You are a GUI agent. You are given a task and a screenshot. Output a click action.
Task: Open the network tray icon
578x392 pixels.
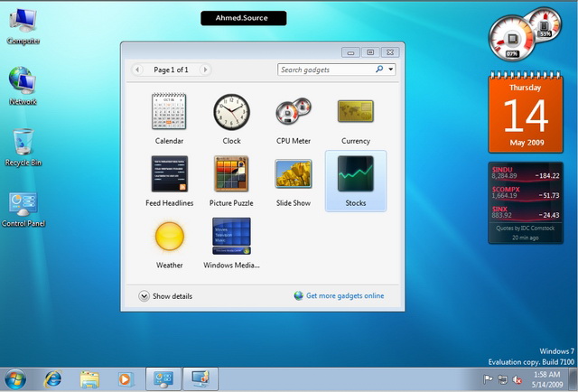pos(502,379)
